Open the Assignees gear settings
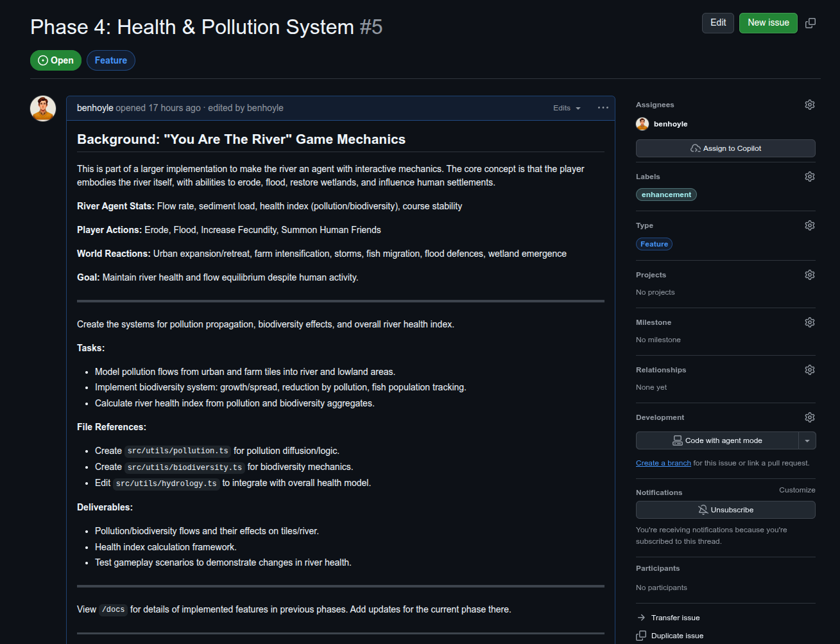Image resolution: width=840 pixels, height=644 pixels. (x=809, y=105)
